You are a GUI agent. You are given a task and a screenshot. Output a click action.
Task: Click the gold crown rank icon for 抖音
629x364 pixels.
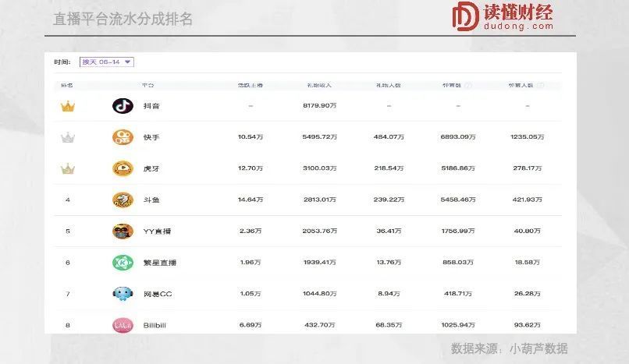68,106
